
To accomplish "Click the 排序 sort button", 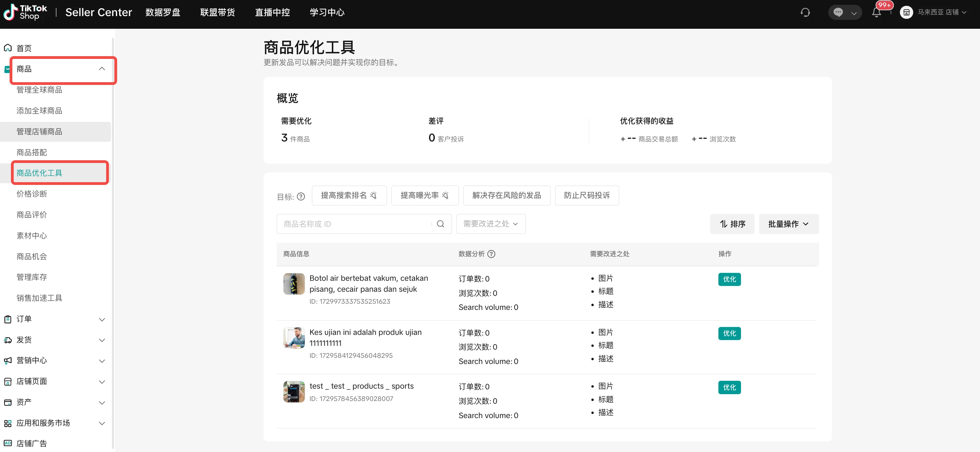I will (x=732, y=224).
